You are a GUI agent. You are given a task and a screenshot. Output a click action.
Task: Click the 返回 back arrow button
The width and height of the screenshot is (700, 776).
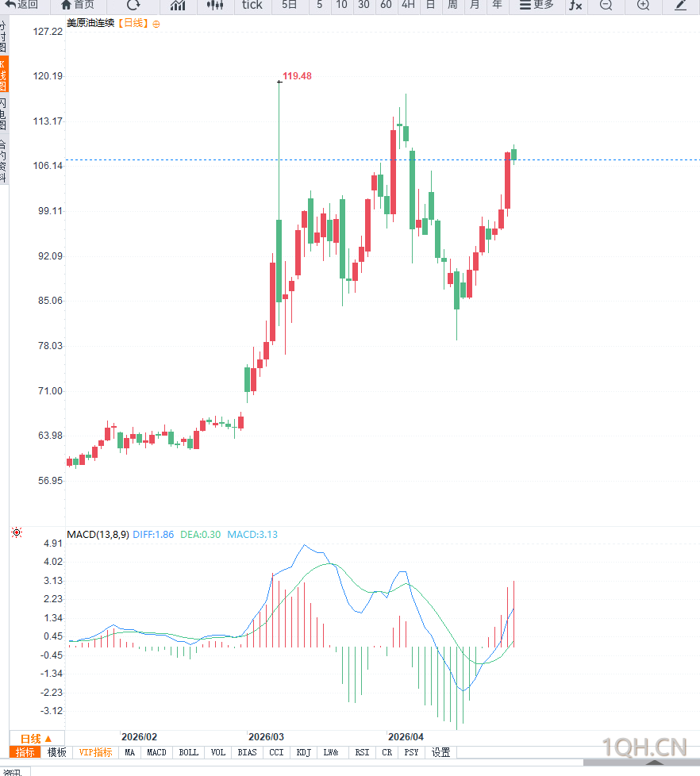point(21,5)
